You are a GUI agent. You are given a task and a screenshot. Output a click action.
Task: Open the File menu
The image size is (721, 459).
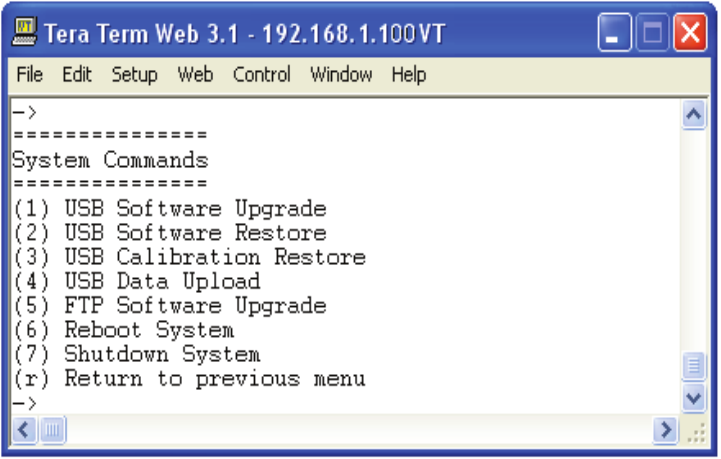(x=30, y=75)
